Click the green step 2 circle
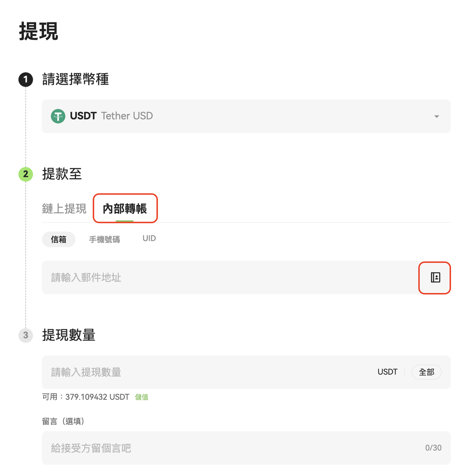Image resolution: width=470 pixels, height=476 pixels. tap(26, 174)
